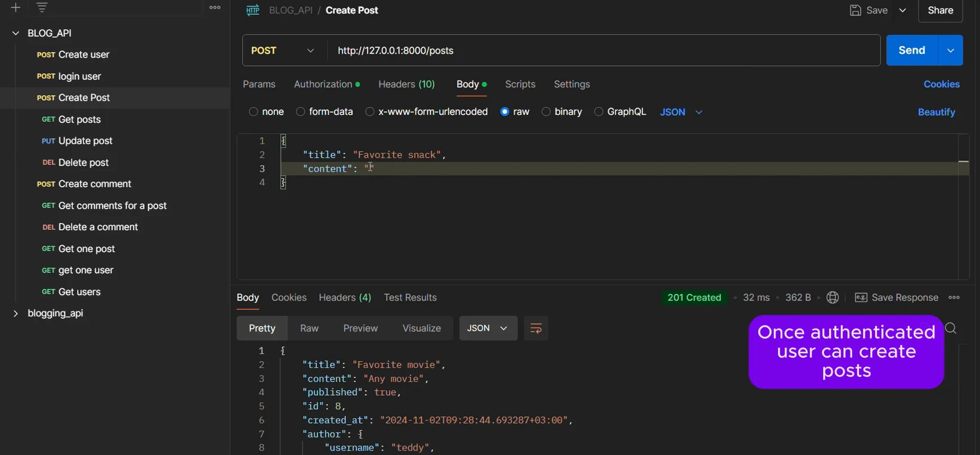Open the Update post request
The height and width of the screenshot is (455, 980).
(85, 141)
